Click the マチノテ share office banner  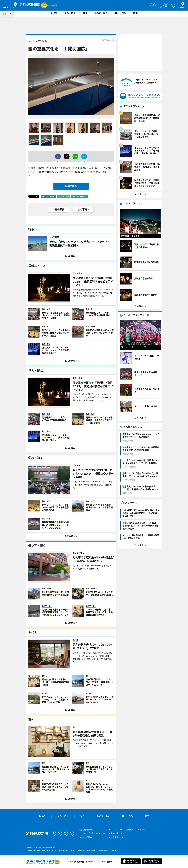click(x=140, y=81)
